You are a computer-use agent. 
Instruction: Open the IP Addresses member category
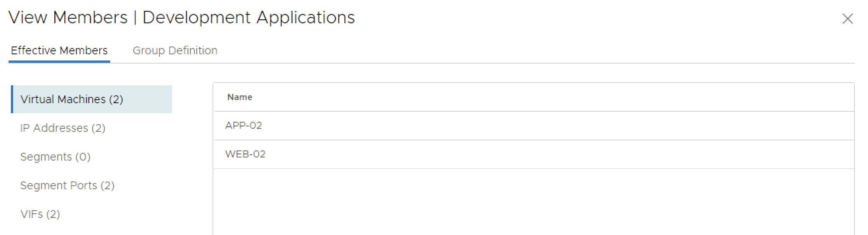(63, 128)
